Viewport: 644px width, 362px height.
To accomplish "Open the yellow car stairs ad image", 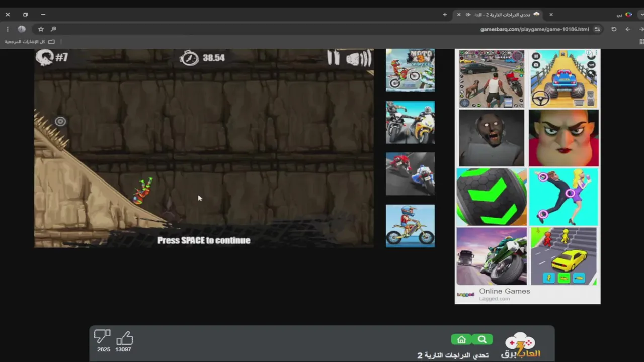I will [x=563, y=256].
